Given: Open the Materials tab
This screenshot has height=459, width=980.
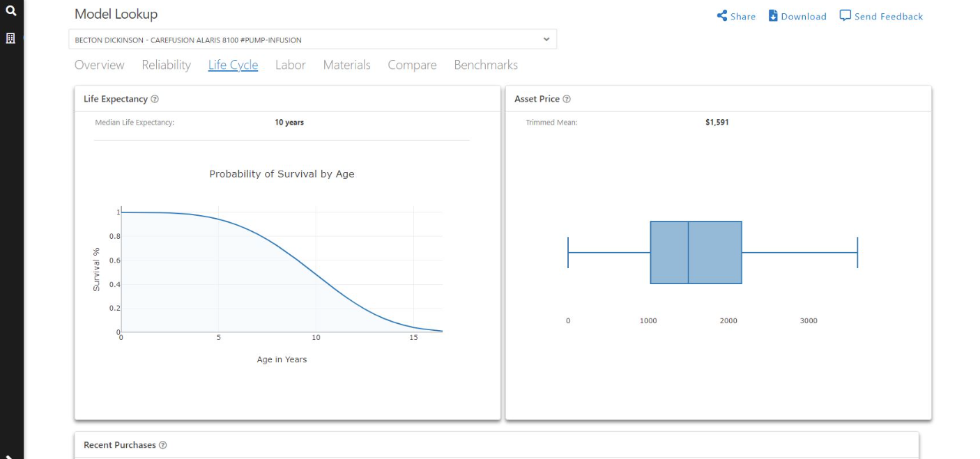Looking at the screenshot, I should (346, 65).
